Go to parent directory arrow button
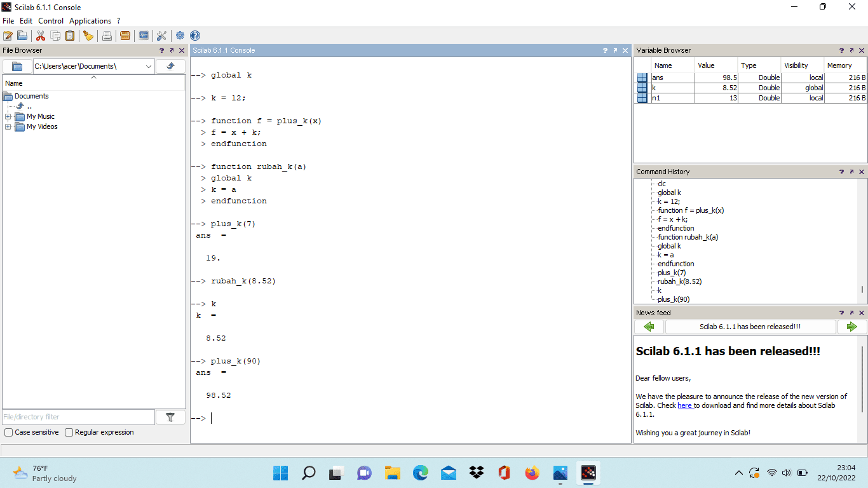Viewport: 868px width, 488px height. coord(170,66)
